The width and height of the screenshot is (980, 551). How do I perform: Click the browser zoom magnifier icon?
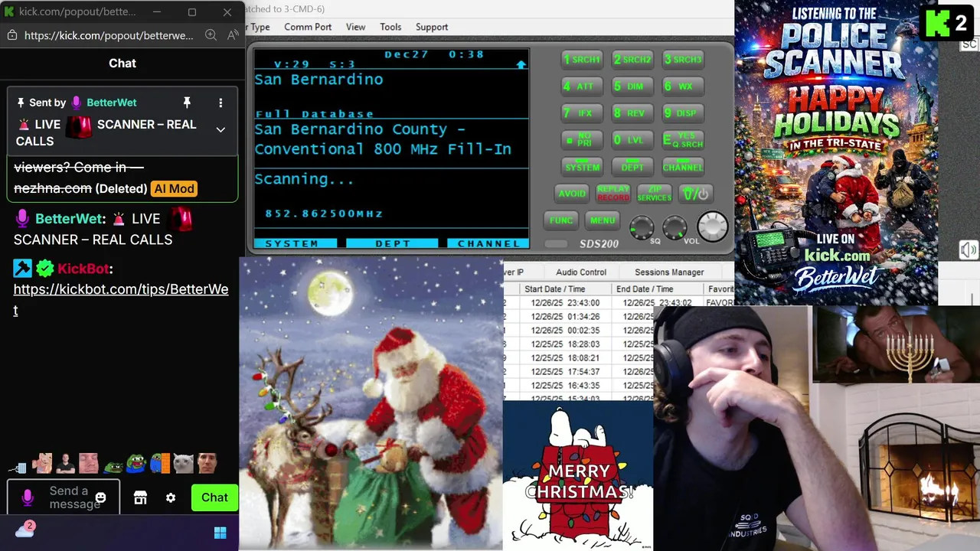(x=211, y=35)
